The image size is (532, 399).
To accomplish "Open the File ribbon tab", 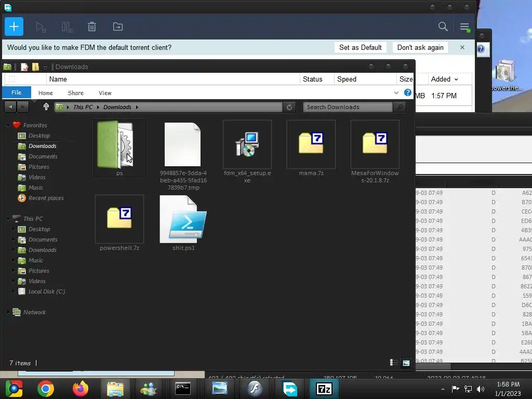I will 16,92.
